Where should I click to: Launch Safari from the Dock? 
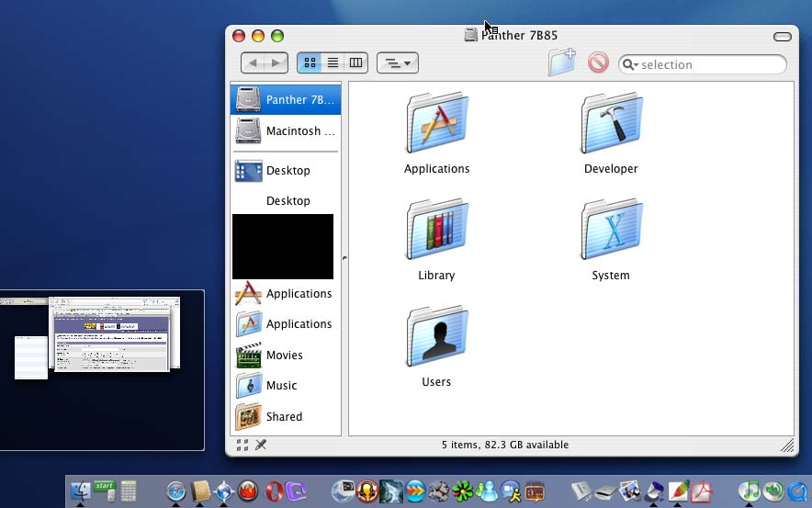pos(176,491)
